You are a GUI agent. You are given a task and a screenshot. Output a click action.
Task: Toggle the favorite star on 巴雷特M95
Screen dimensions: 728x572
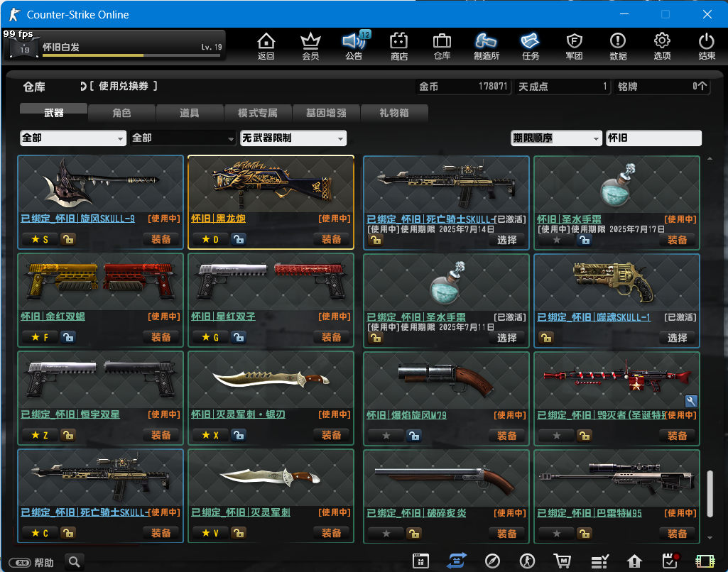pyautogui.click(x=557, y=534)
